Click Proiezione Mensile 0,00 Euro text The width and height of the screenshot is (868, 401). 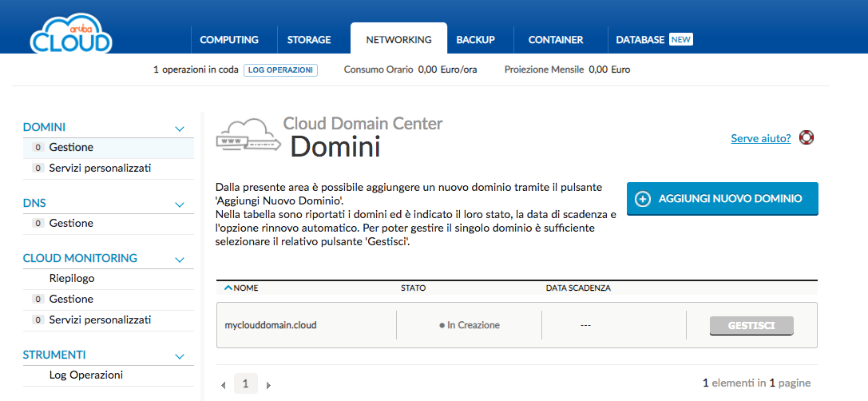(x=568, y=69)
